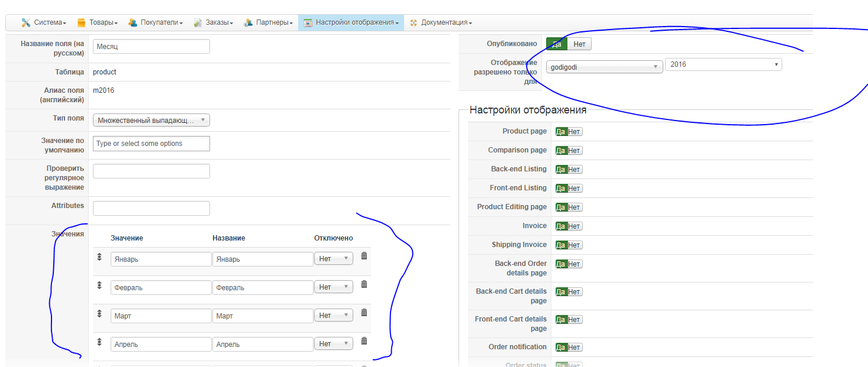Viewport: 868px width, 367px height.
Task: Click the Заказы menu icon
Action: [x=198, y=22]
